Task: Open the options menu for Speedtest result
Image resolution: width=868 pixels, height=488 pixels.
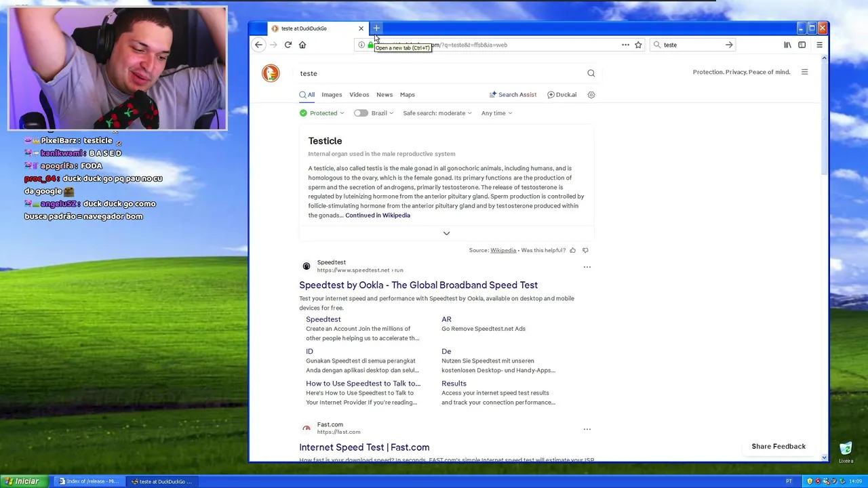Action: [587, 267]
